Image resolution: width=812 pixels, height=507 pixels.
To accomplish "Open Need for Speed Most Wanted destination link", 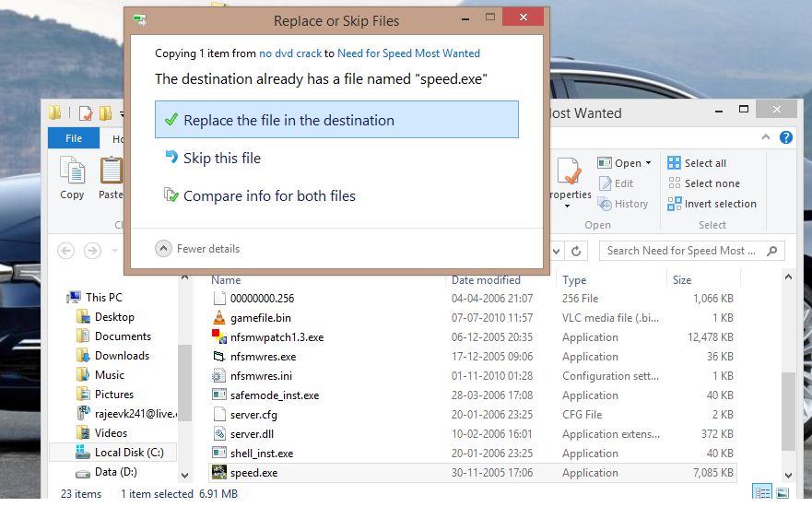I will (x=408, y=53).
